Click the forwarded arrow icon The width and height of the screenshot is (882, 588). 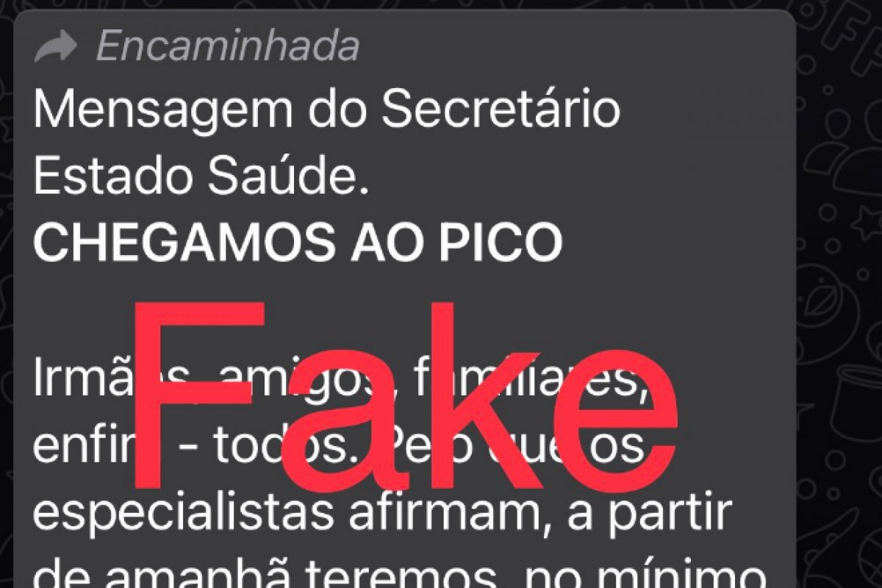[56, 49]
